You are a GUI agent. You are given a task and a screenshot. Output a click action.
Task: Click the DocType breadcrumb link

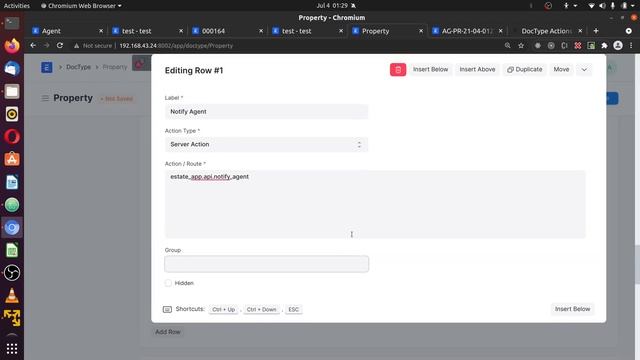pyautogui.click(x=78, y=67)
